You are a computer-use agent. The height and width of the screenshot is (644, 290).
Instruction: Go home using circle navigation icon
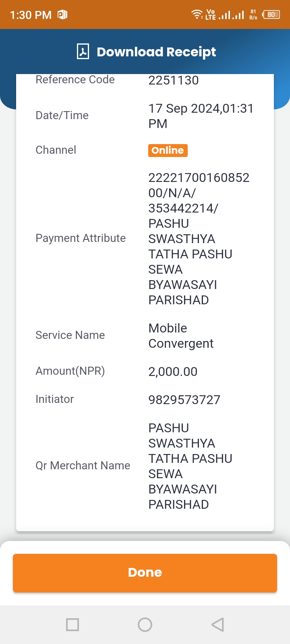click(x=145, y=625)
